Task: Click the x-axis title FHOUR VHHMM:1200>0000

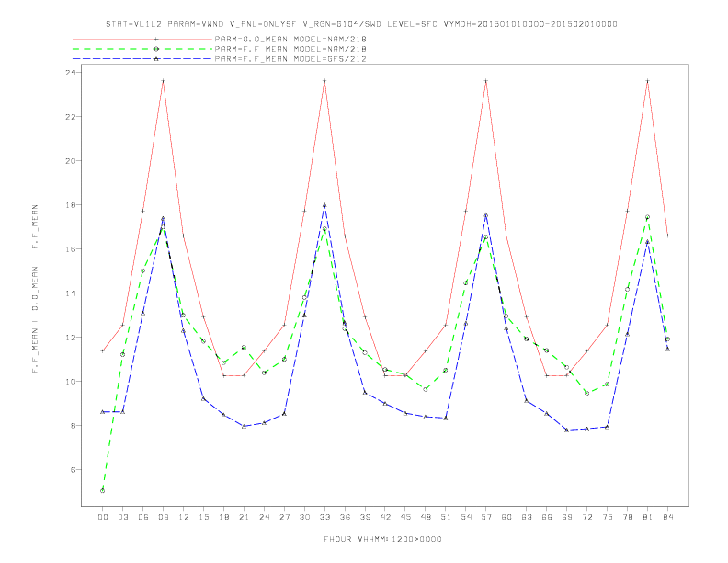Action: point(382,539)
